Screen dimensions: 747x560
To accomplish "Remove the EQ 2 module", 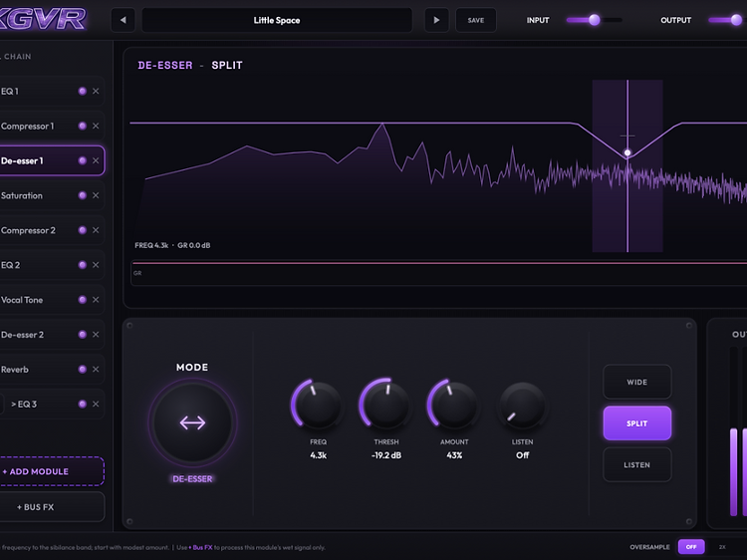I will click(96, 265).
